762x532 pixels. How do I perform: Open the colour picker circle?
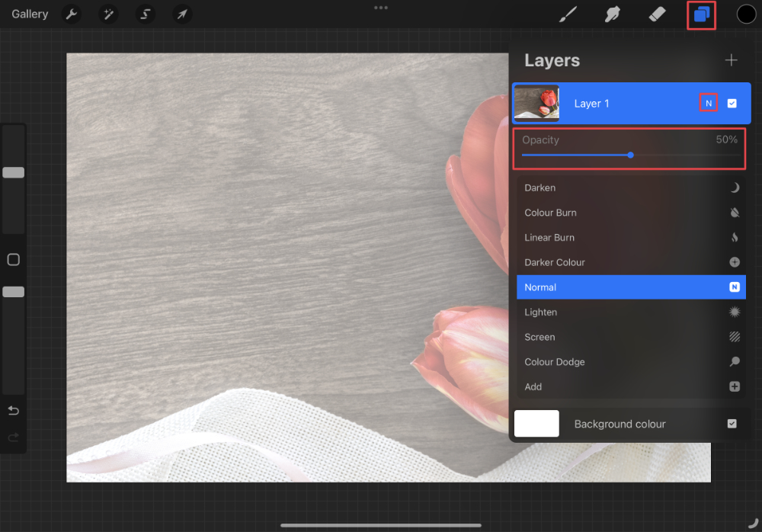[x=746, y=14]
